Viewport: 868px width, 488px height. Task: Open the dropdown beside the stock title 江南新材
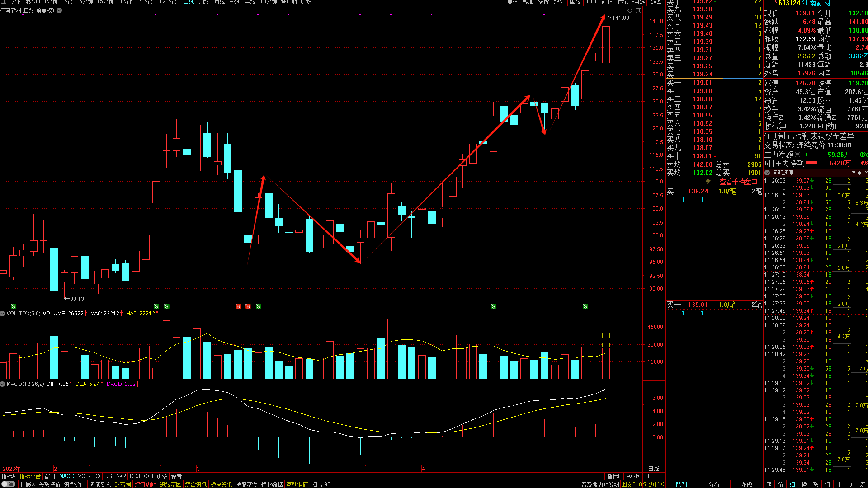tap(59, 10)
